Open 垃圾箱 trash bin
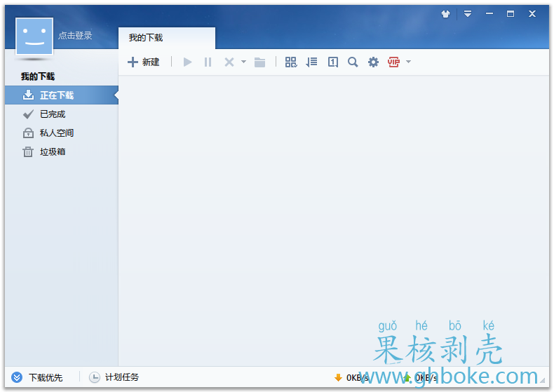 pos(52,152)
